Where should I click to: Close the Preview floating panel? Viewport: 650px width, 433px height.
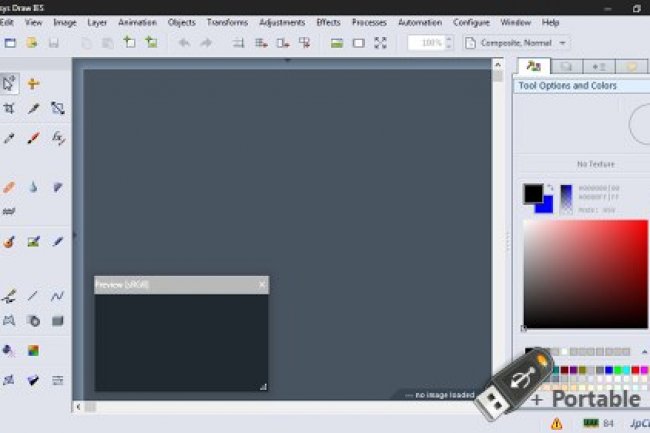[x=262, y=285]
